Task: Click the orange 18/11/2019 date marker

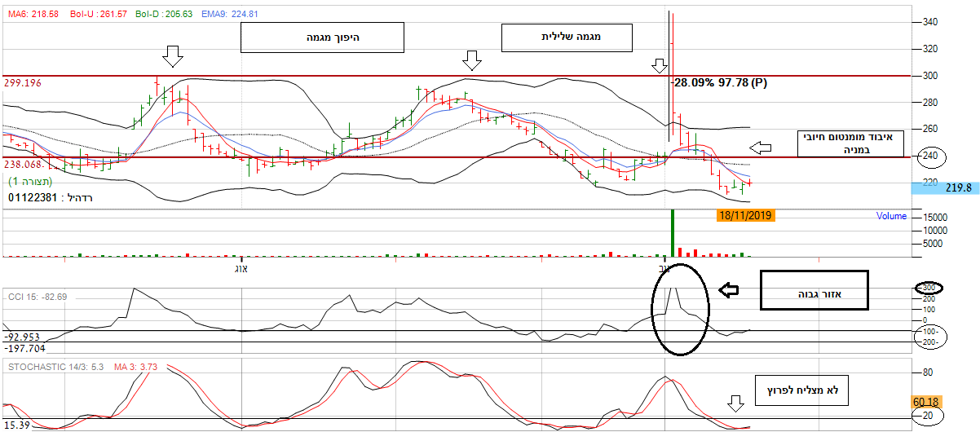Action: click(x=745, y=216)
